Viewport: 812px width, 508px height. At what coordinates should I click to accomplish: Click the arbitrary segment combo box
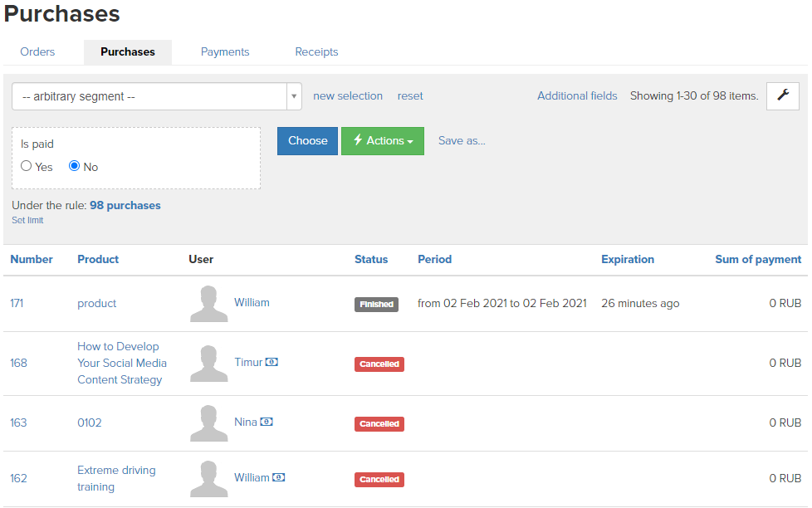pyautogui.click(x=157, y=96)
